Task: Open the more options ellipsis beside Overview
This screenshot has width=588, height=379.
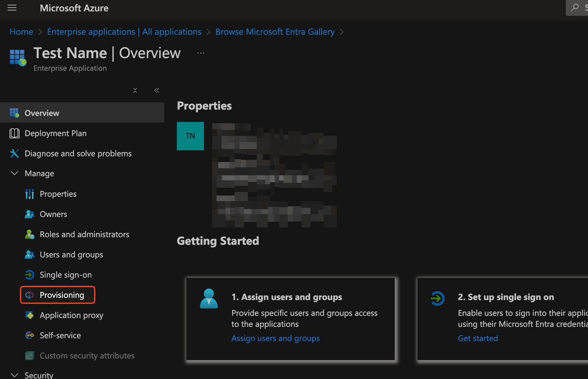Action: point(201,53)
